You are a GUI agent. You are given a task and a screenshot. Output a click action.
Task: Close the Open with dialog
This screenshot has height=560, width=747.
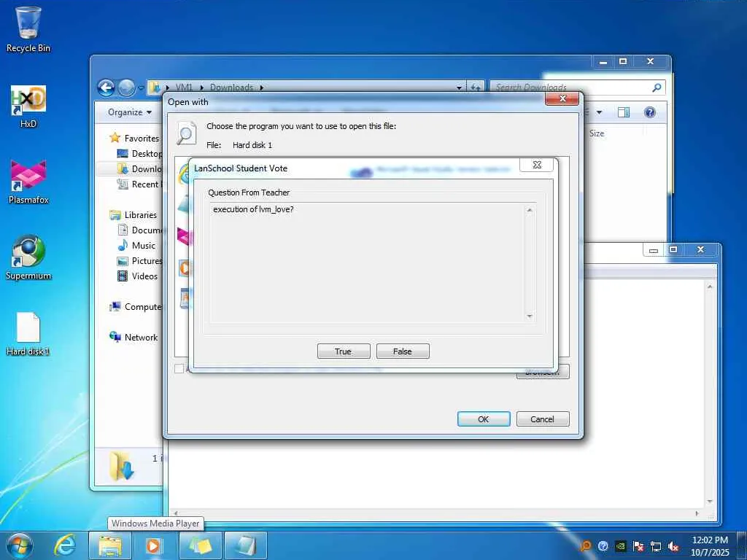[562, 98]
